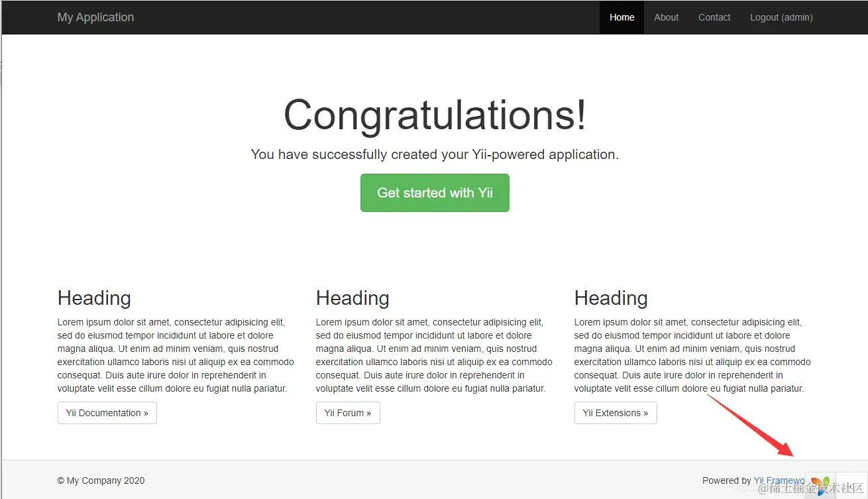Image resolution: width=868 pixels, height=499 pixels.
Task: Click '© My Company 2020' footer text
Action: pos(101,480)
